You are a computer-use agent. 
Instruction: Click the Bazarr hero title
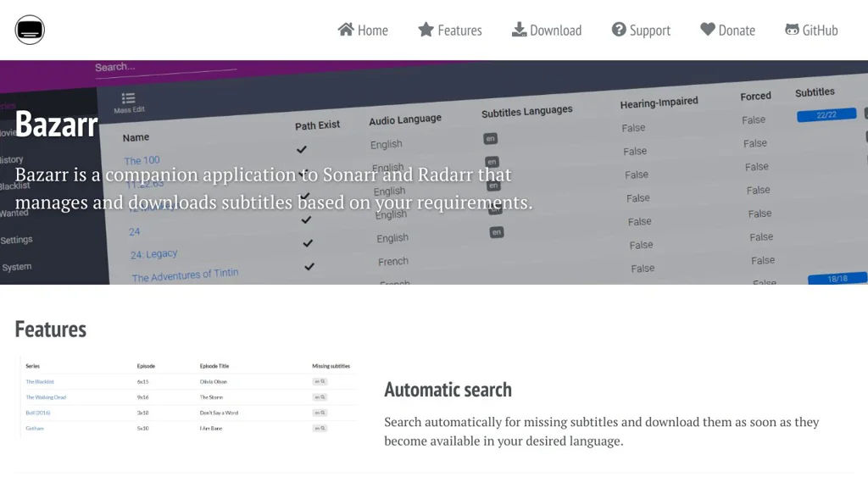coord(57,124)
